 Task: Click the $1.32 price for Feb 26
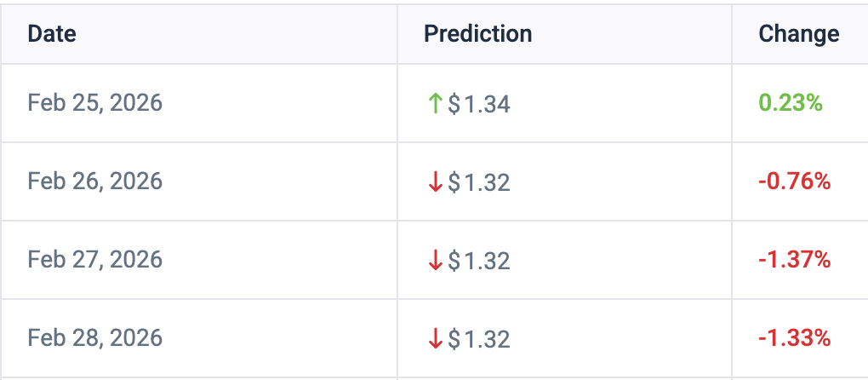click(x=479, y=182)
